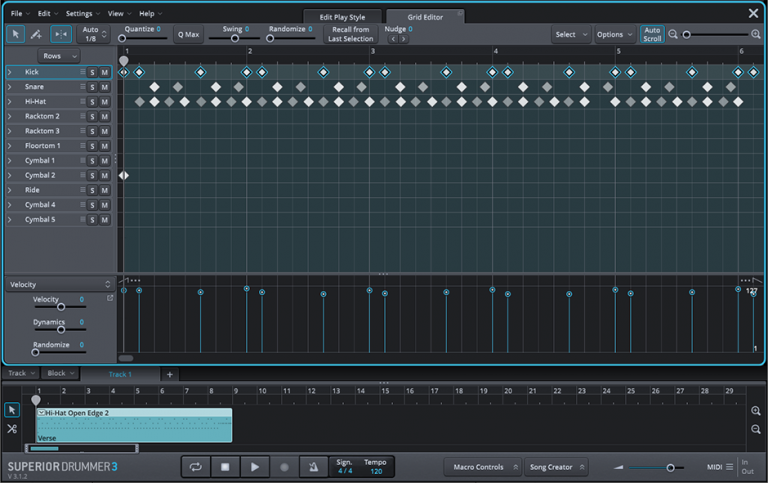Viewport: 768px width, 483px height.
Task: Solo the Kick row
Action: click(92, 72)
